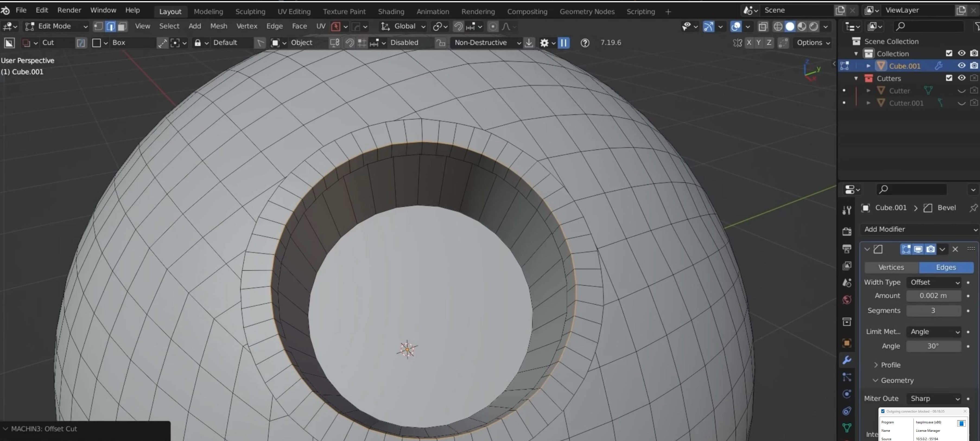
Task: Click the BoxCutter help question icon
Action: click(585, 43)
